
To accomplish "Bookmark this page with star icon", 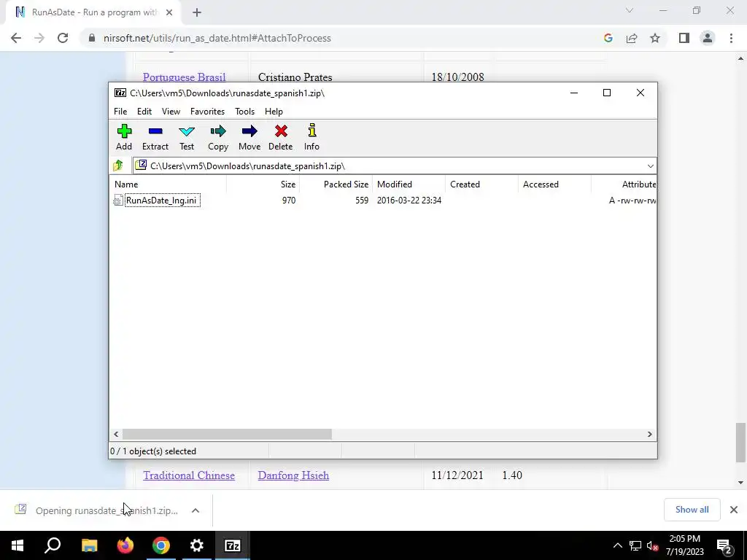I will [x=655, y=38].
